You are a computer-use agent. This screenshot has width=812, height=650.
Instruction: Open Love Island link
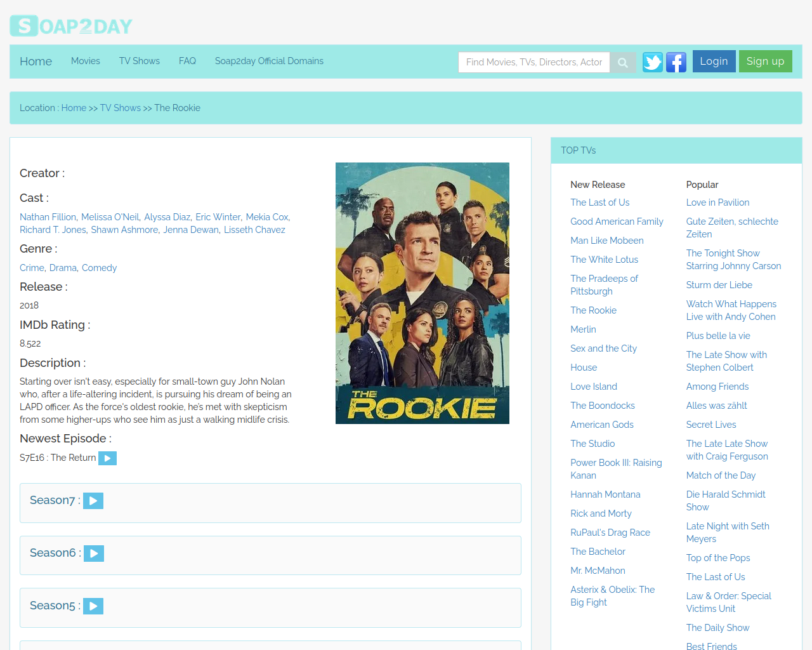click(x=594, y=387)
